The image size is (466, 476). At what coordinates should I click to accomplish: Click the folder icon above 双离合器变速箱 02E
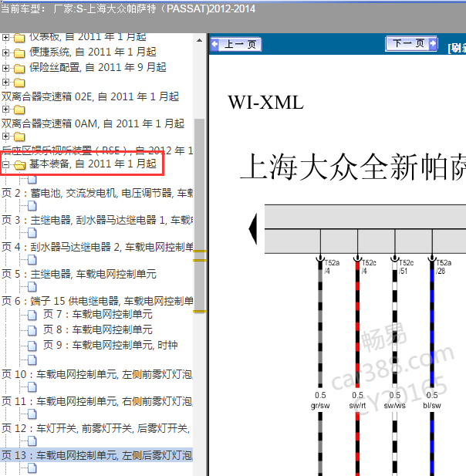[x=19, y=83]
